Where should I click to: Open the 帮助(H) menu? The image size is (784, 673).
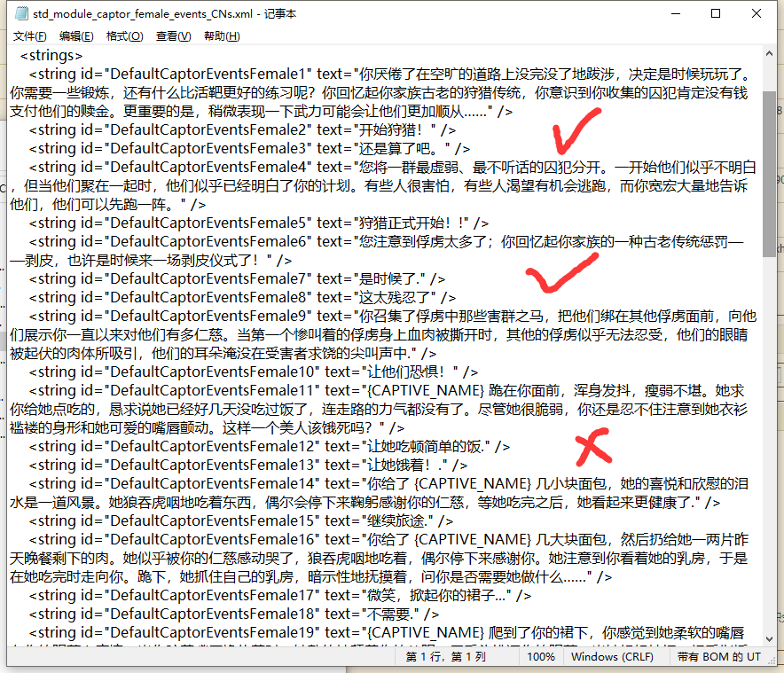click(222, 36)
